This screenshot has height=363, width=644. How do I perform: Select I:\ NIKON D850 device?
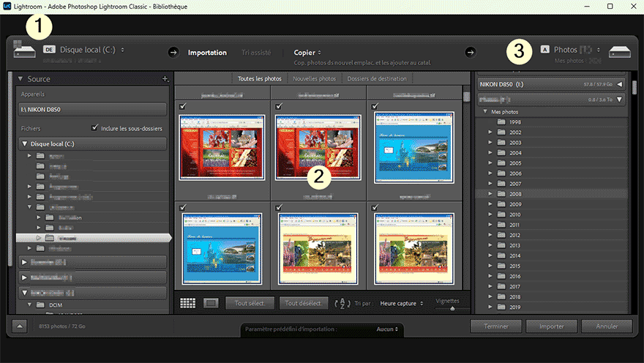click(x=92, y=110)
